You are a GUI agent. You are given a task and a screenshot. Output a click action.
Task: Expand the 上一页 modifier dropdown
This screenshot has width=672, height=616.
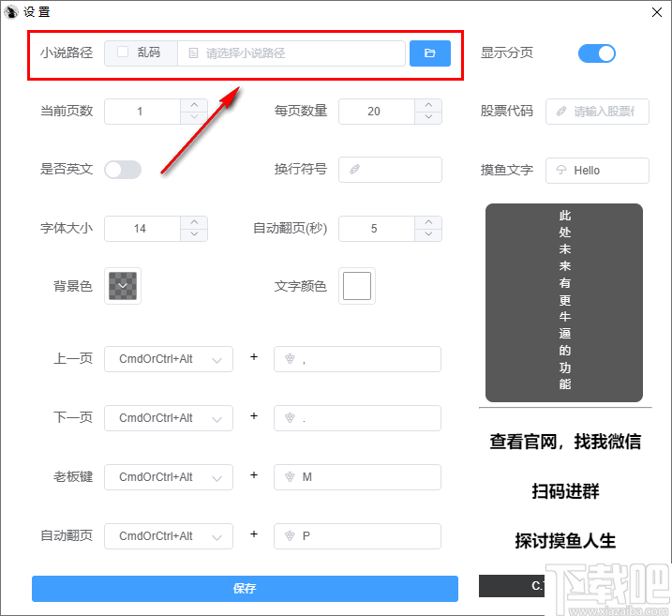click(x=169, y=359)
